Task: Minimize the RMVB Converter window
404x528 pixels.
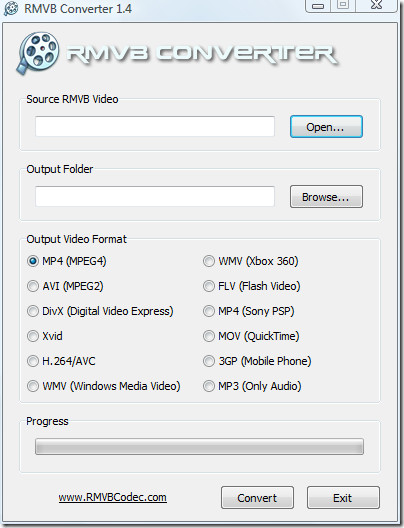Action: coord(318,5)
